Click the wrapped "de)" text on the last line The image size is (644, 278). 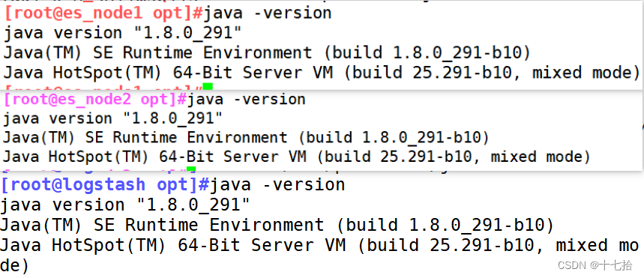click(x=15, y=265)
